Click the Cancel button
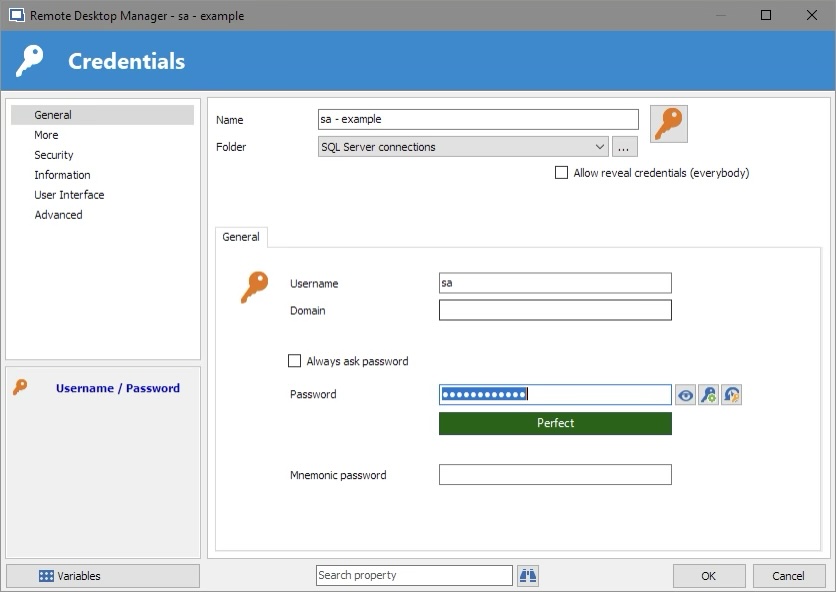836x592 pixels. (789, 576)
